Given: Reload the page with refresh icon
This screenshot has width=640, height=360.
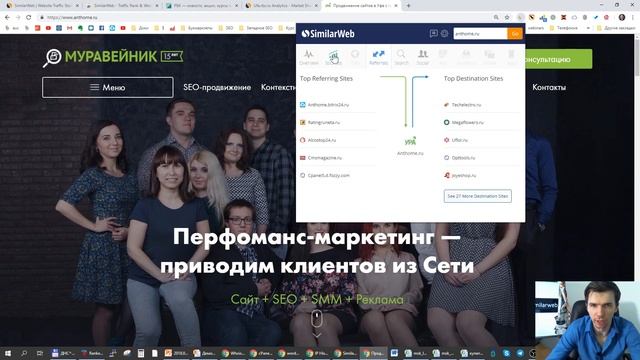Looking at the screenshot, I should coord(29,17).
